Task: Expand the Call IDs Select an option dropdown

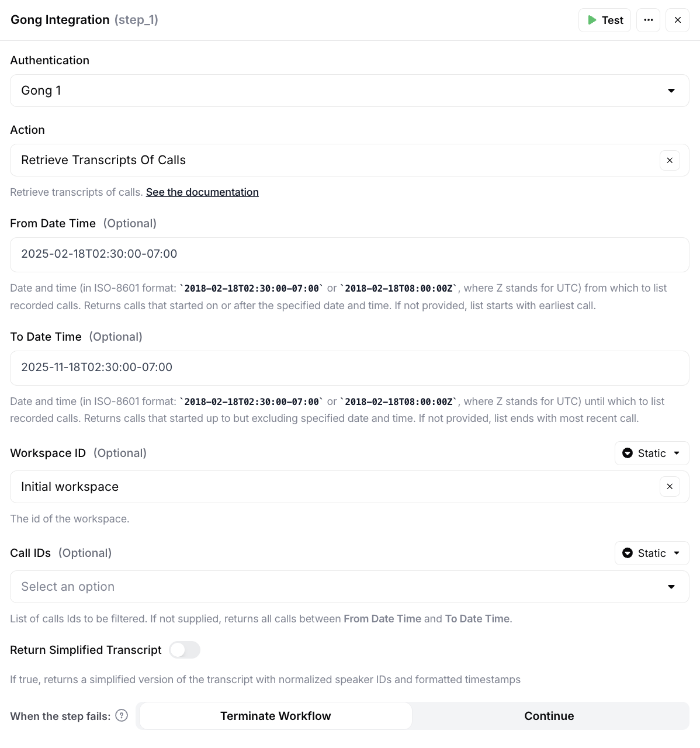Action: [349, 587]
